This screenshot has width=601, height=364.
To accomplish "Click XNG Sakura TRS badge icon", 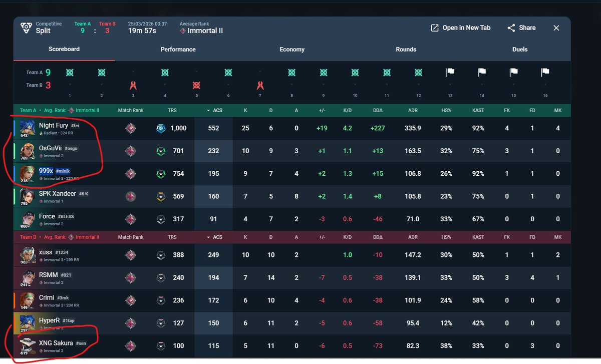I will pos(161,345).
